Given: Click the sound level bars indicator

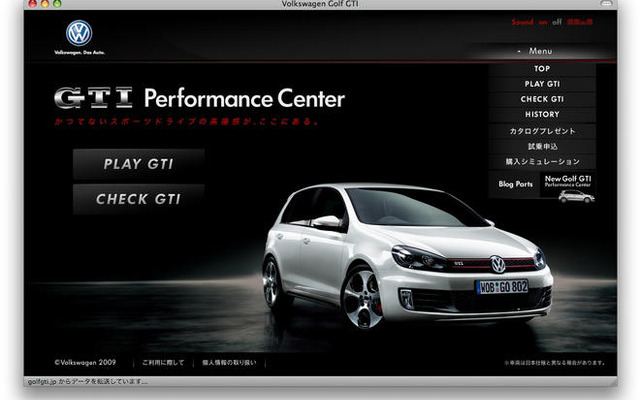Looking at the screenshot, I should pyautogui.click(x=580, y=22).
